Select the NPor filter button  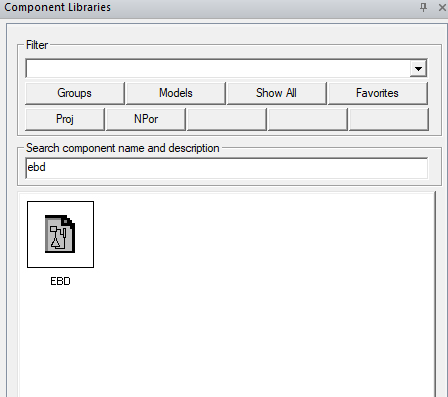click(146, 119)
